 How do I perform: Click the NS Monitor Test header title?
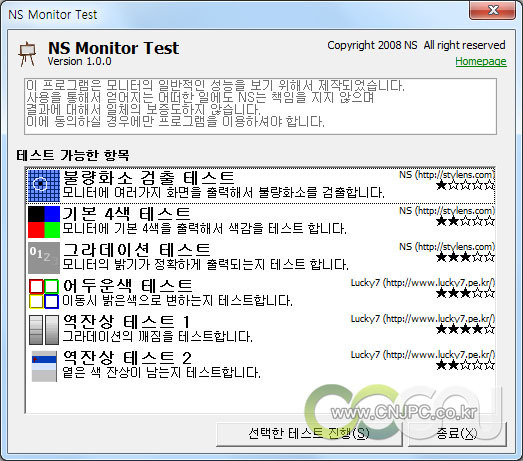[113, 48]
